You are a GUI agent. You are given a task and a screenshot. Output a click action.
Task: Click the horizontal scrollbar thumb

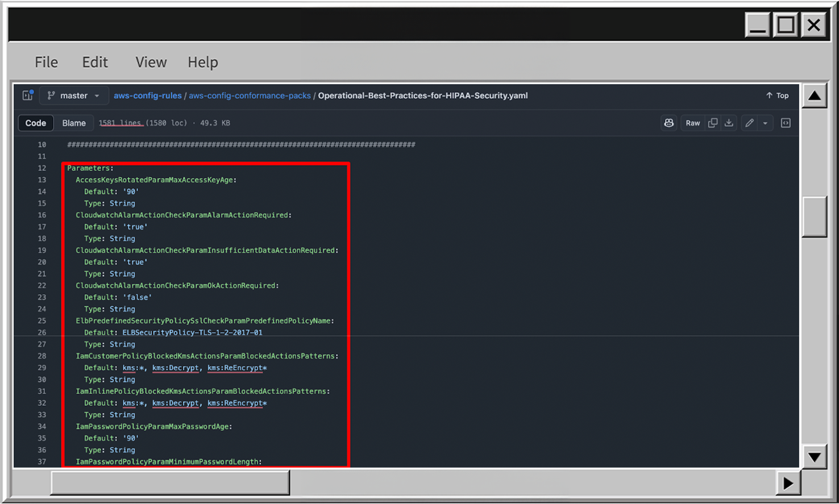point(171,483)
